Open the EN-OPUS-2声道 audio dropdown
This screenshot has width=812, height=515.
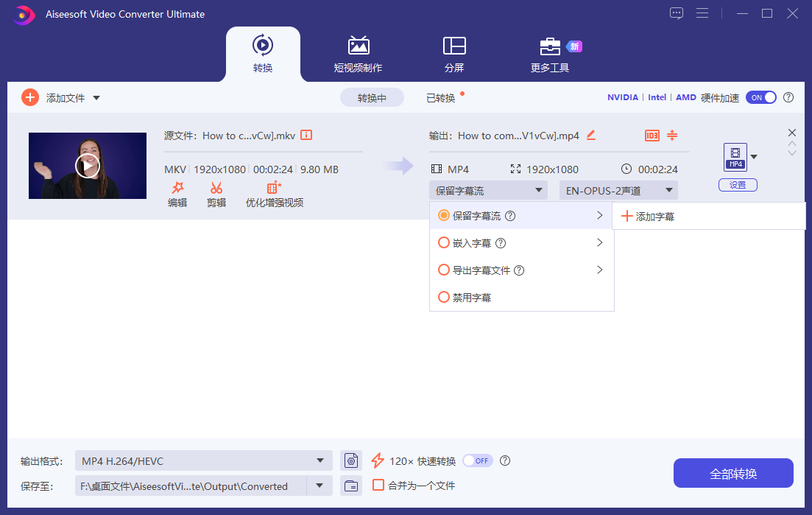pos(618,189)
